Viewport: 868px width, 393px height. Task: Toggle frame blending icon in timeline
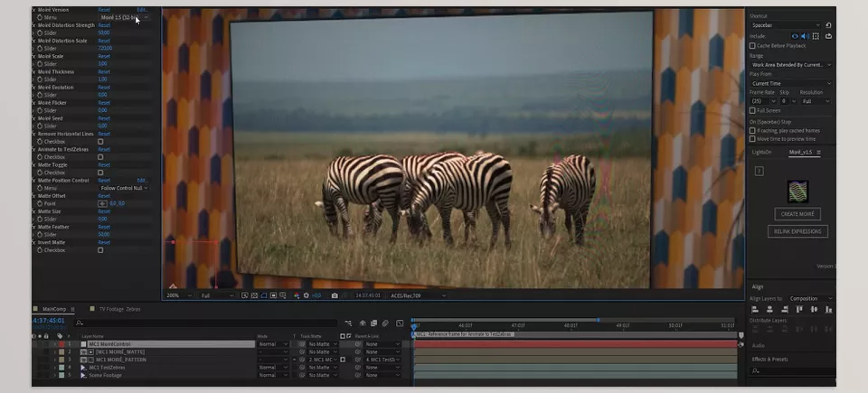[x=373, y=323]
